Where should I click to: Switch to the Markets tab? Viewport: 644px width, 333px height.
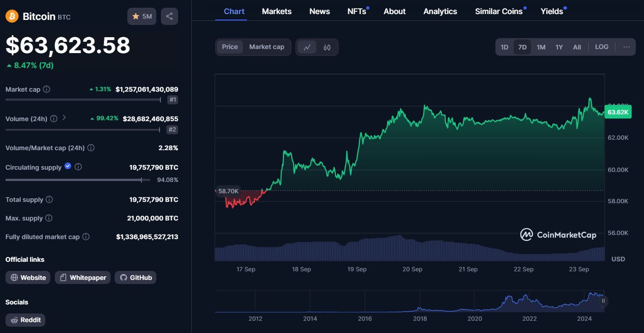click(x=276, y=11)
